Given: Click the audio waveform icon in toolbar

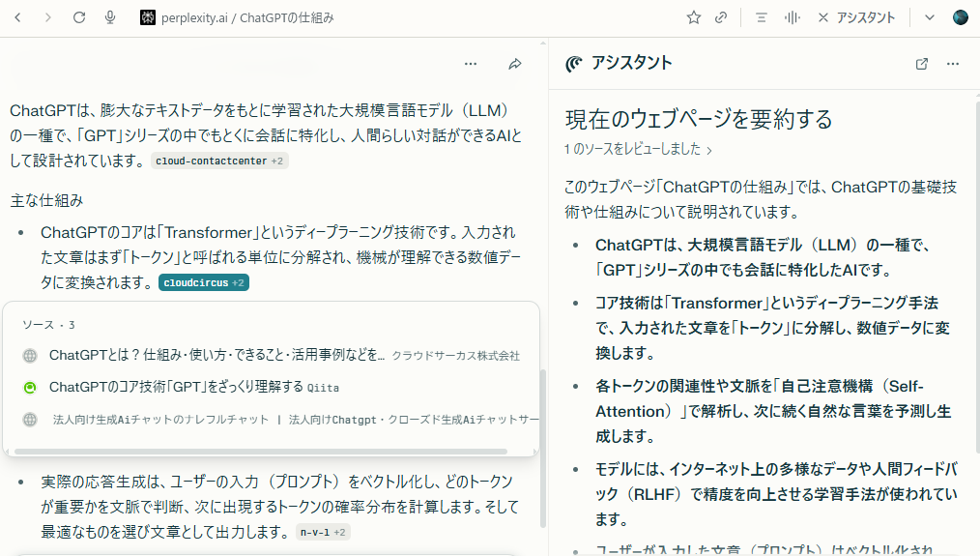Looking at the screenshot, I should click(792, 17).
